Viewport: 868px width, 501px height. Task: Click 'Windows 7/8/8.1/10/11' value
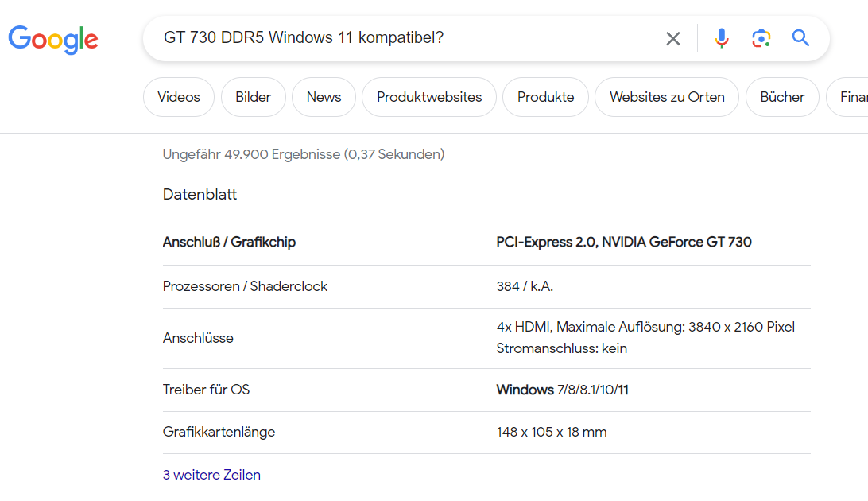click(x=563, y=390)
